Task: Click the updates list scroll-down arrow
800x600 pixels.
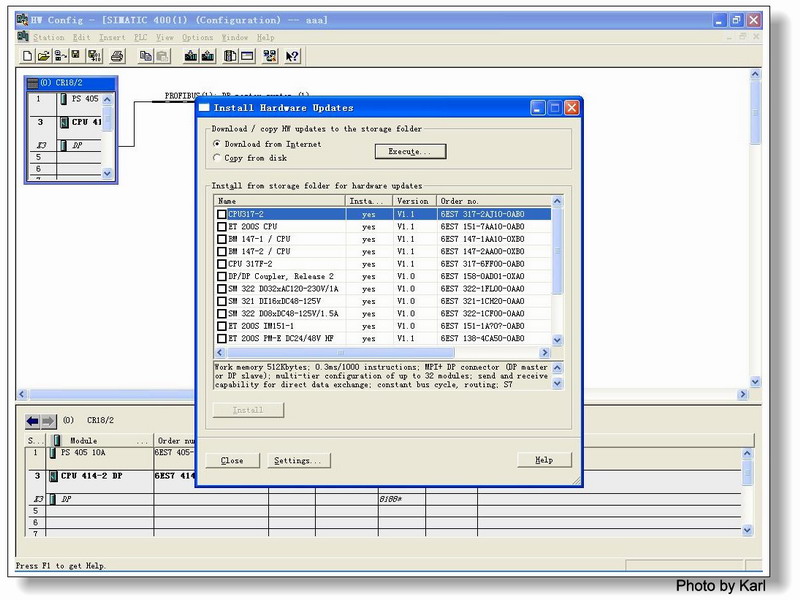Action: coord(557,340)
